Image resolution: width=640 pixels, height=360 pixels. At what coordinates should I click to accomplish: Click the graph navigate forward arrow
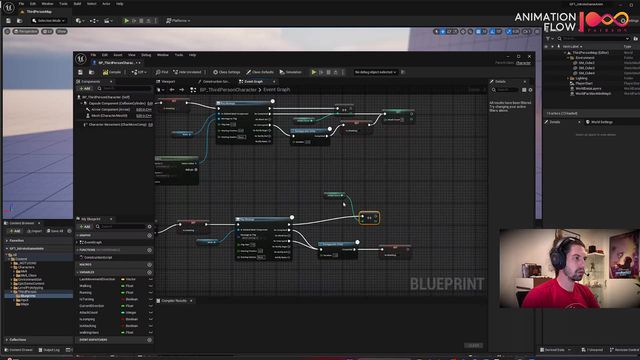coord(182,90)
